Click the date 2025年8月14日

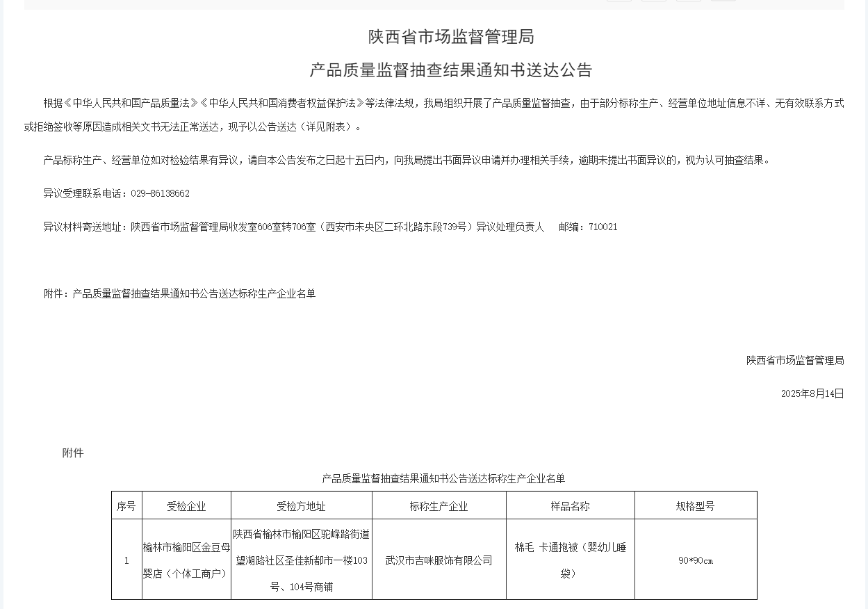pyautogui.click(x=812, y=393)
